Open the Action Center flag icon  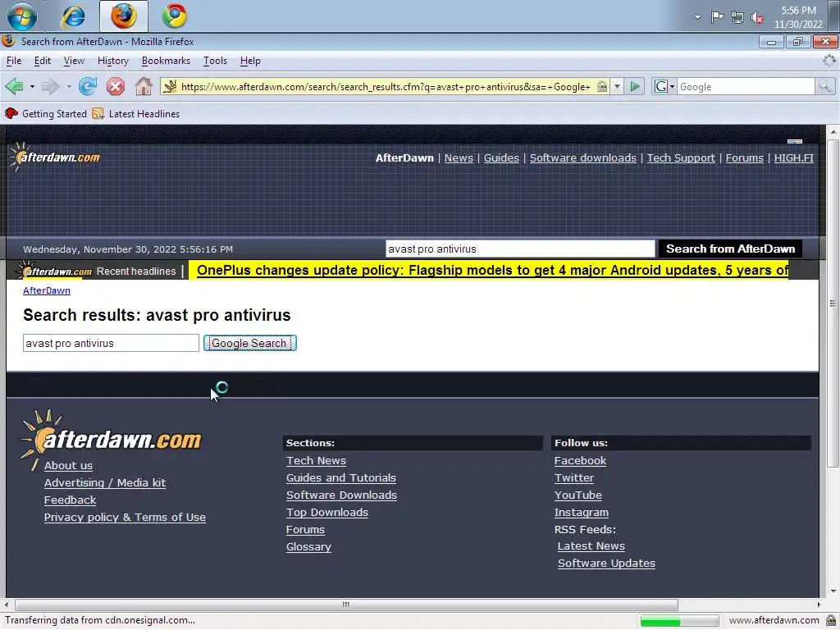pyautogui.click(x=717, y=17)
